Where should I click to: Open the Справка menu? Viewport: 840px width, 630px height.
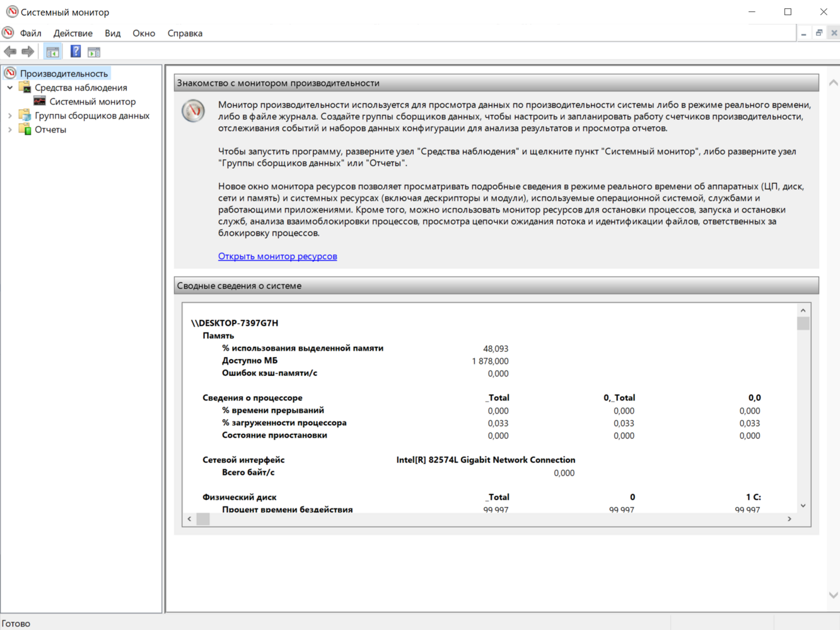185,33
